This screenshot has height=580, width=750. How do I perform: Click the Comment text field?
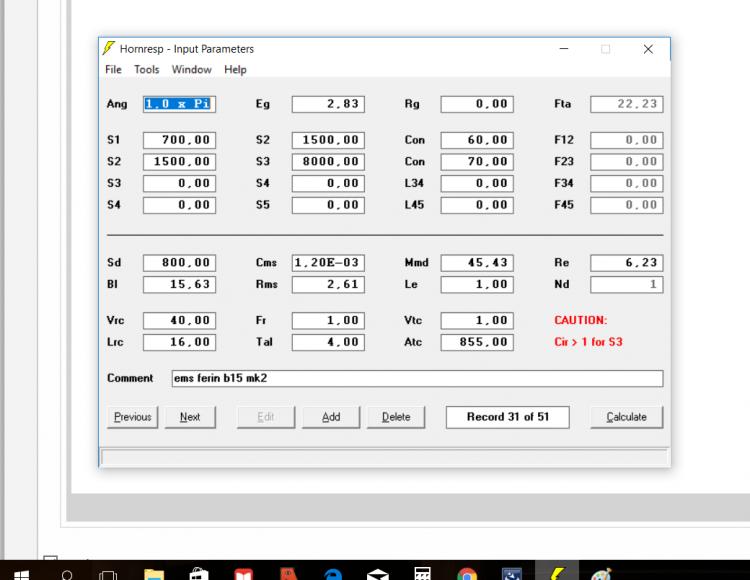416,379
